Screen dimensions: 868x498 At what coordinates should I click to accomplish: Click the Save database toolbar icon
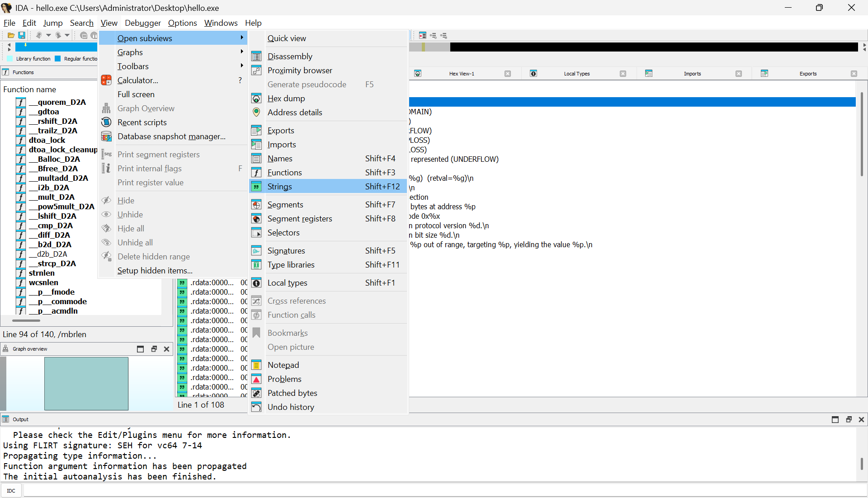click(x=21, y=35)
